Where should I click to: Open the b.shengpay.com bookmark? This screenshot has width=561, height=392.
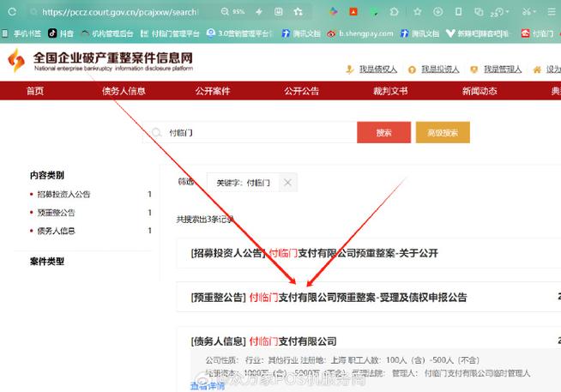pyautogui.click(x=360, y=33)
